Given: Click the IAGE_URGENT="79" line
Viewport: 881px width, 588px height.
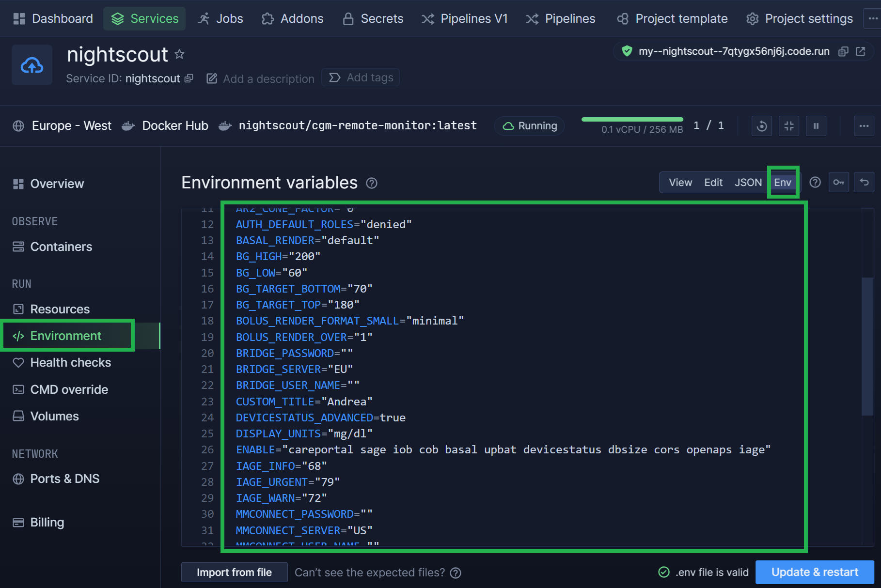Looking at the screenshot, I should [288, 482].
